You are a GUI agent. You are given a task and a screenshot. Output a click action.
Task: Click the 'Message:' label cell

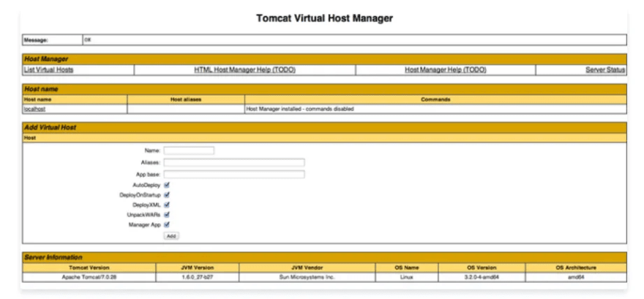(53, 40)
